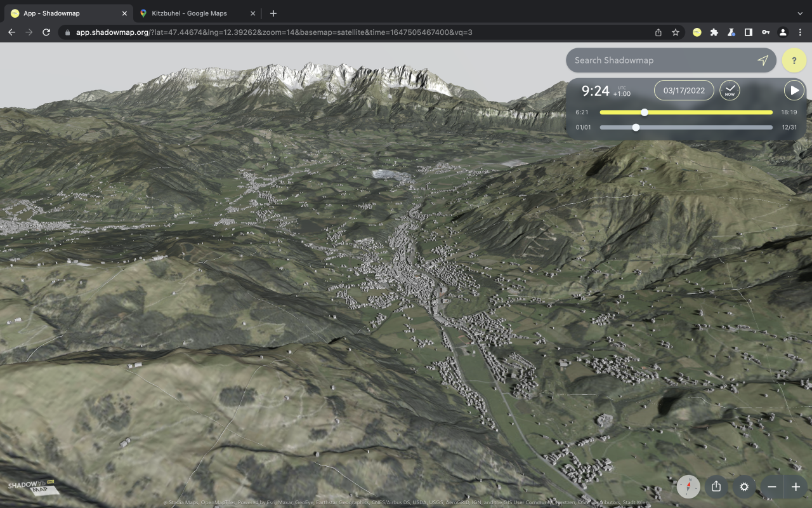Screen dimensions: 812x508
Task: Reset map orientation with compass icon
Action: 688,486
